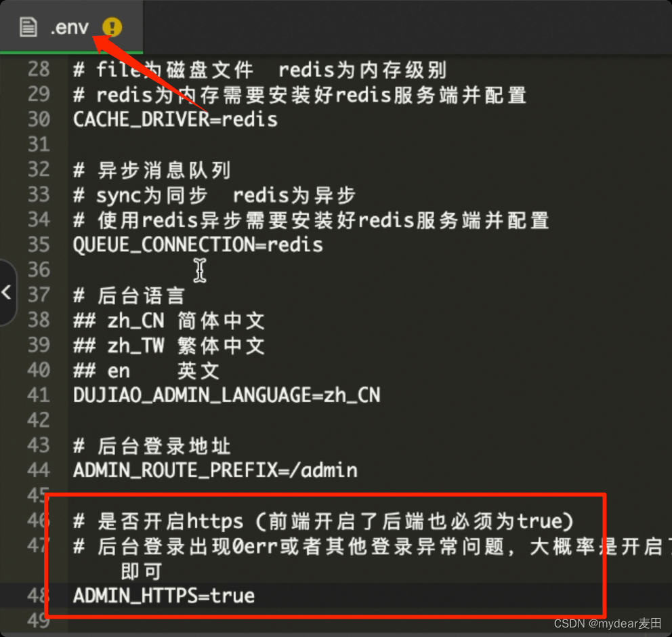Click the ADMIN_ROUTE_PREFIX=/admin line

click(x=215, y=470)
